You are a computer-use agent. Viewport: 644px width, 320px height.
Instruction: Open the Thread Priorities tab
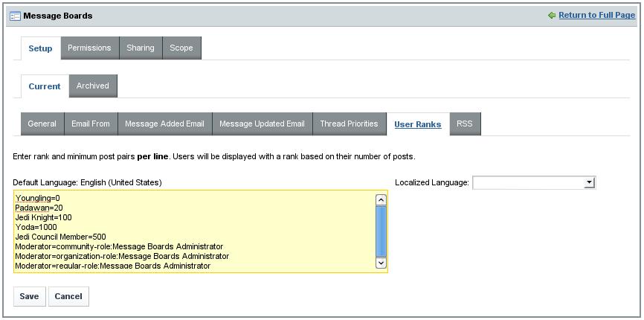[x=349, y=124]
